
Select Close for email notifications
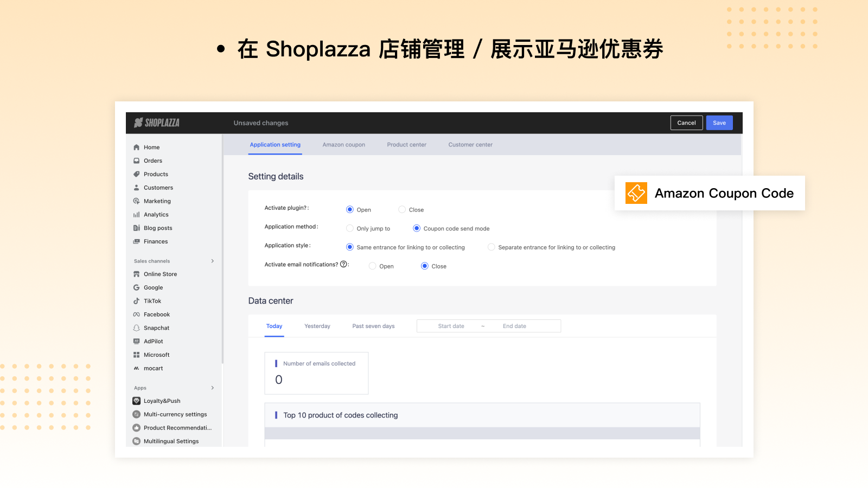tap(425, 266)
